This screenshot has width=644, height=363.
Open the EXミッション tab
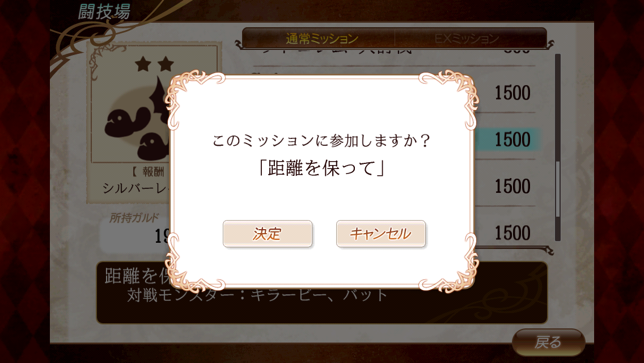(467, 39)
